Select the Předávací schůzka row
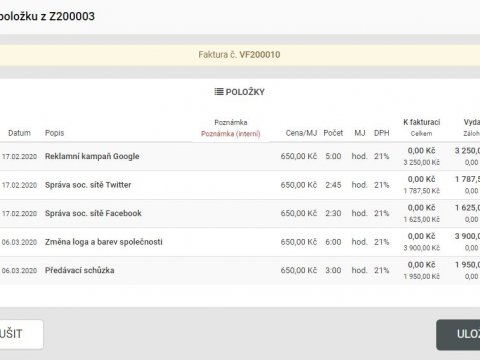Image resolution: width=480 pixels, height=360 pixels. point(240,270)
